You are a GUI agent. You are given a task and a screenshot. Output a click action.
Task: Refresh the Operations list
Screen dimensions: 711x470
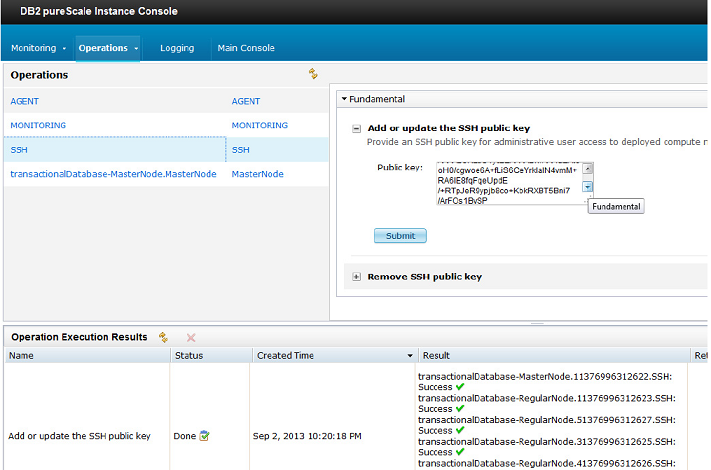coord(312,73)
